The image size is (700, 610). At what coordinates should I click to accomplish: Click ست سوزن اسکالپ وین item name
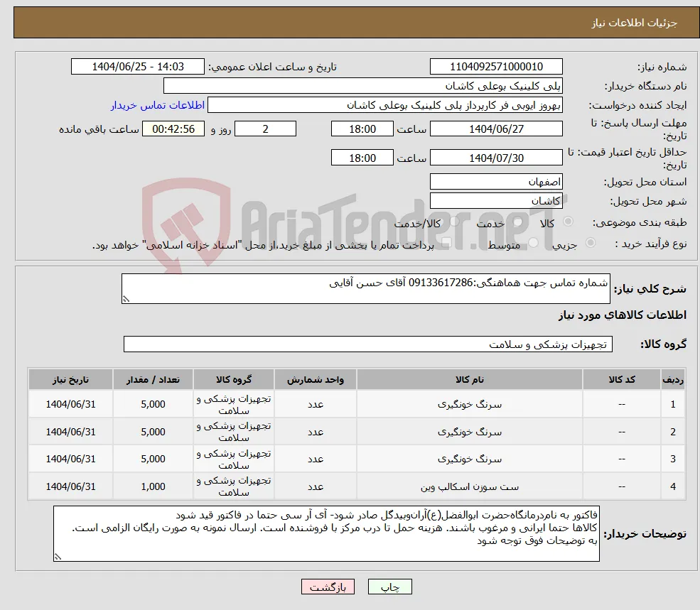(x=469, y=486)
